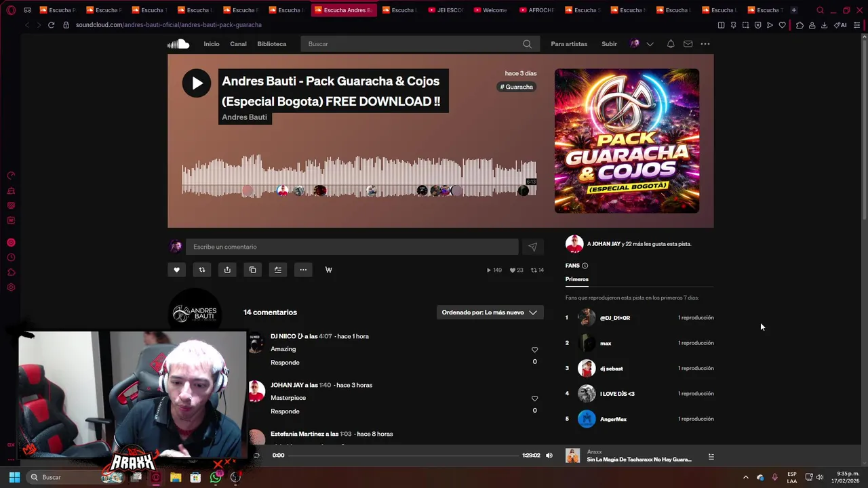Open Opera GX main menu logo

click(11, 10)
